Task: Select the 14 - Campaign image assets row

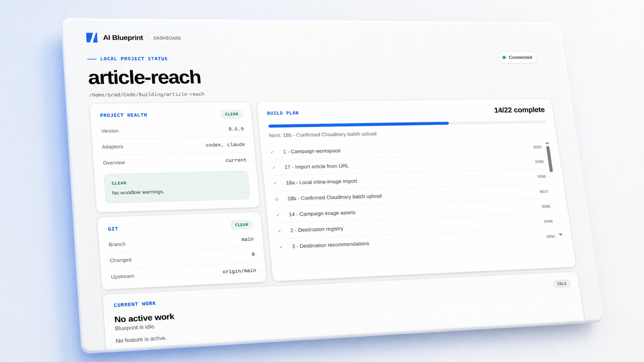Action: point(414,210)
